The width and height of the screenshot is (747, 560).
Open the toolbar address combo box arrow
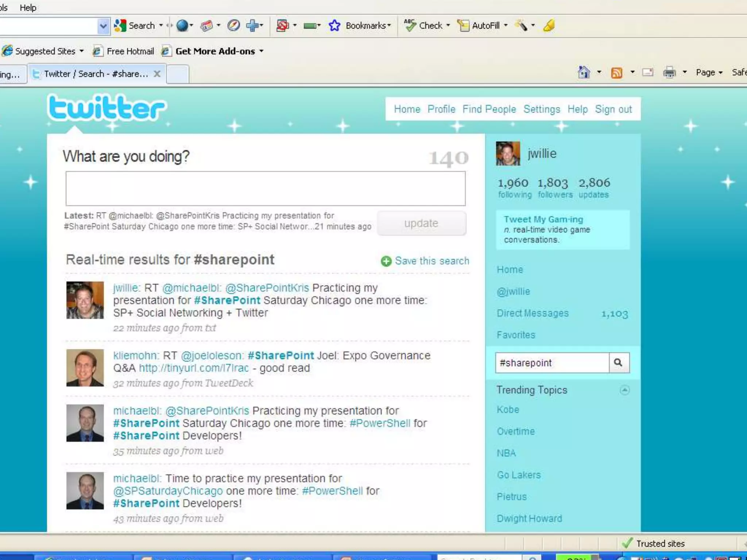coord(103,26)
